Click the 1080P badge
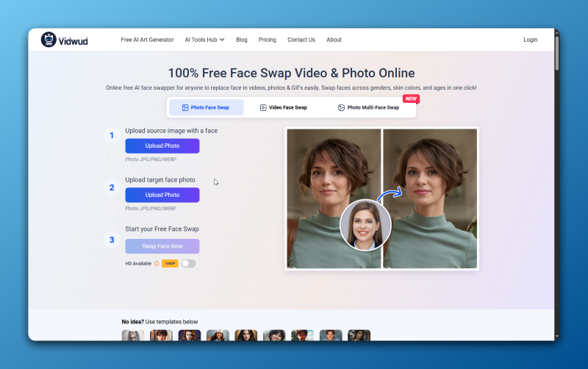Screen dimensions: 588x369 tap(170, 264)
